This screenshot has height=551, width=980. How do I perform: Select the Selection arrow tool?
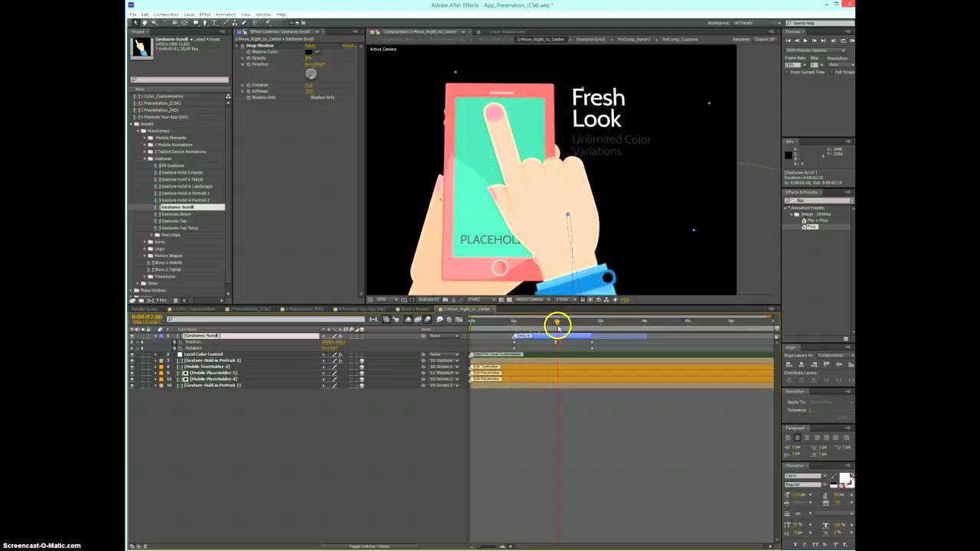click(136, 22)
